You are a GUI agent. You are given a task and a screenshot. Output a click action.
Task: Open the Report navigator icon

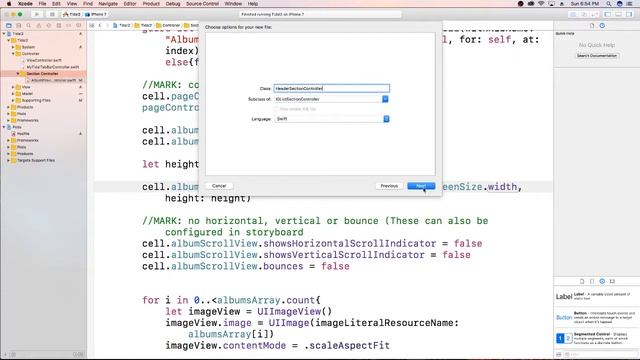(x=78, y=25)
